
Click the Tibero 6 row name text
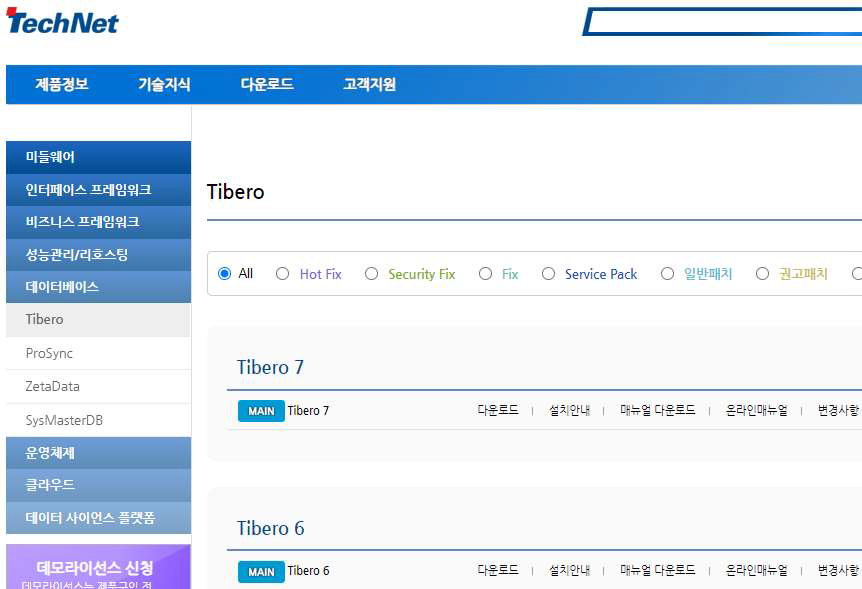[308, 571]
